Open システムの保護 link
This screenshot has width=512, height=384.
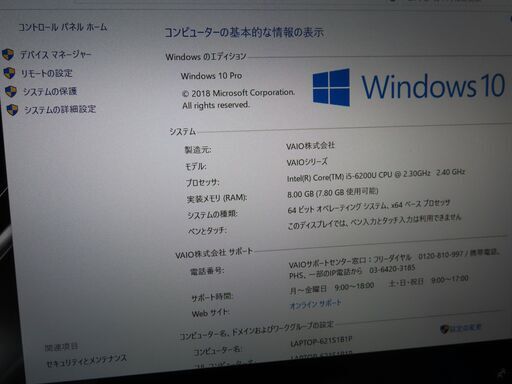[x=50, y=91]
